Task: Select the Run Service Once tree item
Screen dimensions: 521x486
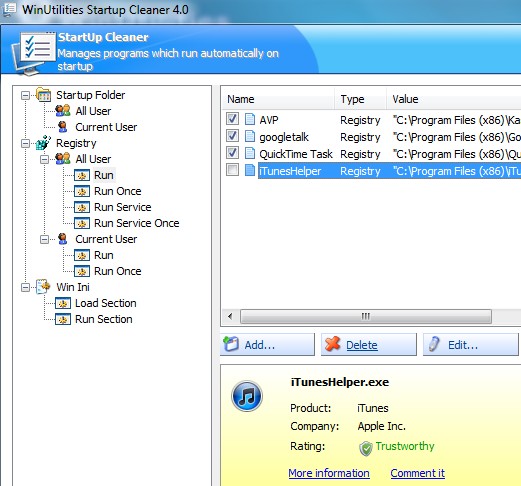Action: (x=137, y=223)
